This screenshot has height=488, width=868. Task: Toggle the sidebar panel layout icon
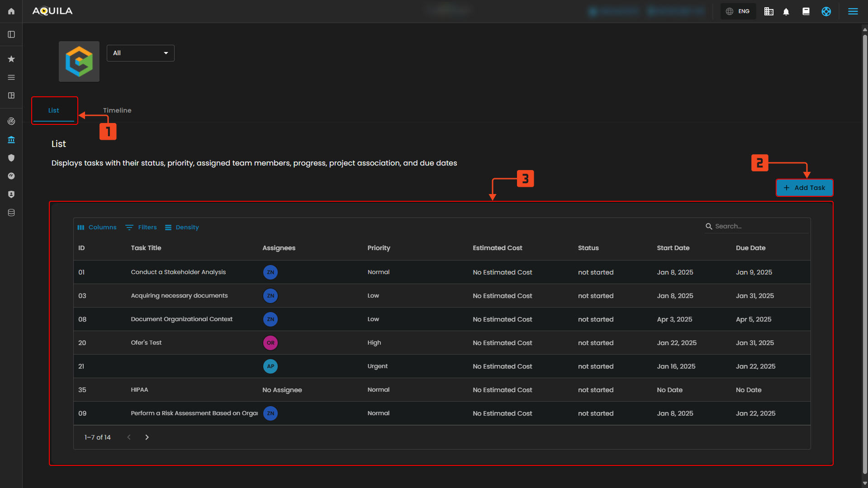tap(11, 35)
